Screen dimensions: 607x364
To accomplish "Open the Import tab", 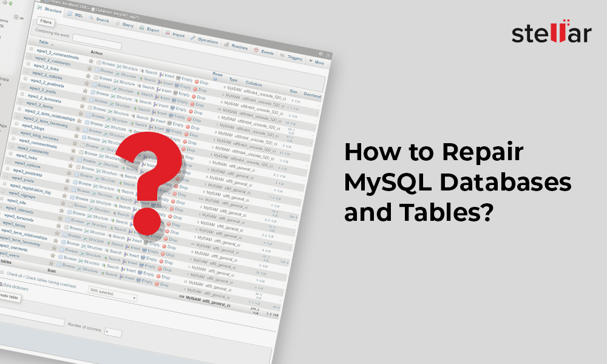I will [x=175, y=35].
